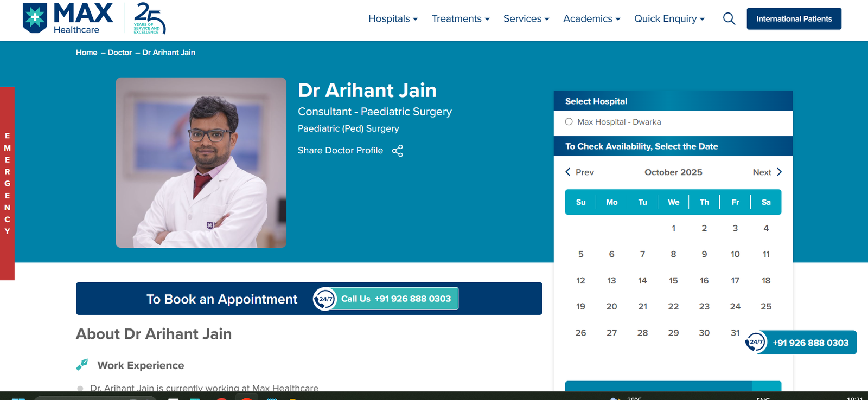Open the search magnifier icon
This screenshot has width=868, height=400.
729,19
